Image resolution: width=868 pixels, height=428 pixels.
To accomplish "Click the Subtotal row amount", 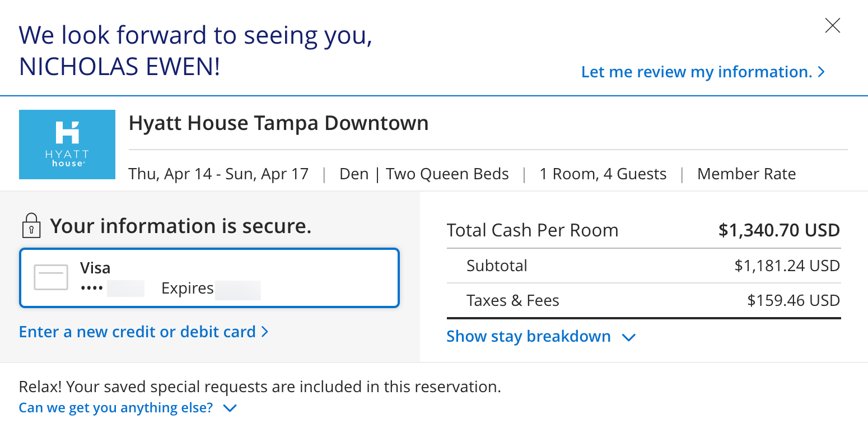I will tap(787, 265).
